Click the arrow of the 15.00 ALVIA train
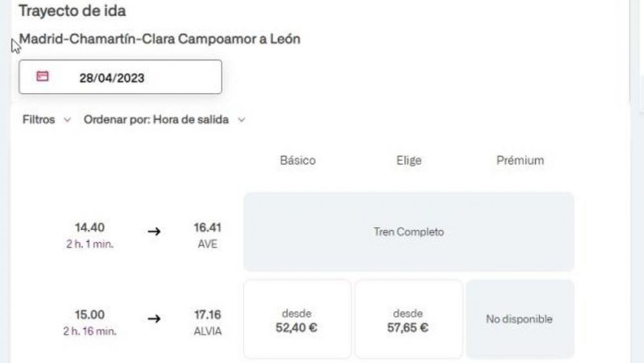Viewport: 644px width, 363px height. [x=154, y=319]
